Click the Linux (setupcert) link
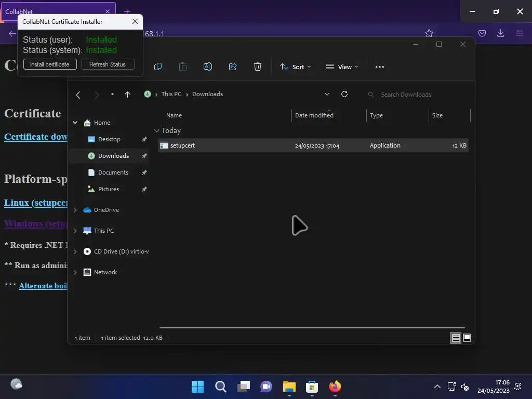Image resolution: width=532 pixels, height=399 pixels. [x=36, y=203]
